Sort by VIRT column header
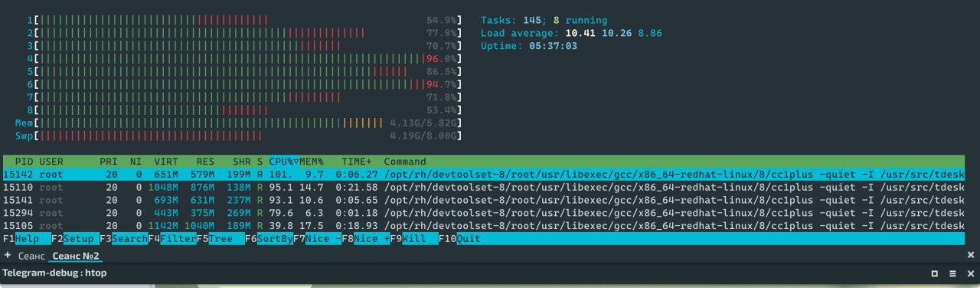Viewport: 980px width, 288px height. (165, 162)
